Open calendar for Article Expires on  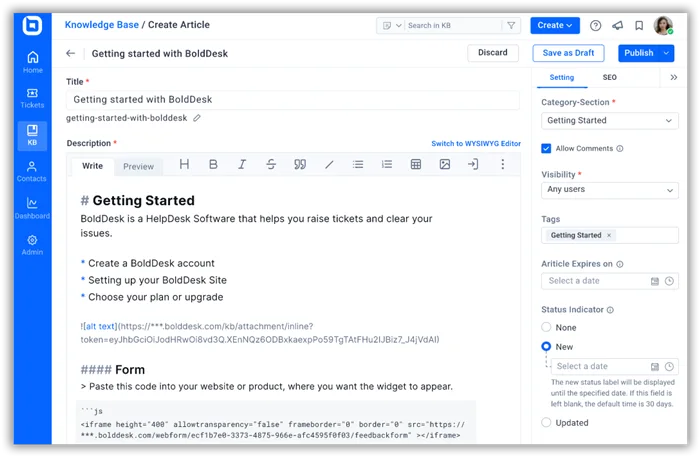tap(655, 281)
